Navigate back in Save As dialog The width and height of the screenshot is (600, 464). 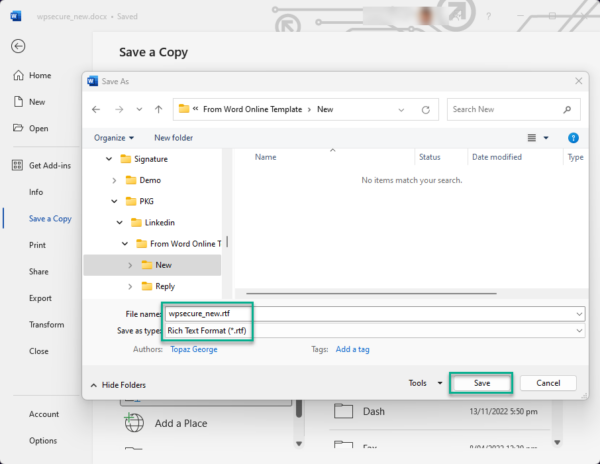click(x=96, y=109)
